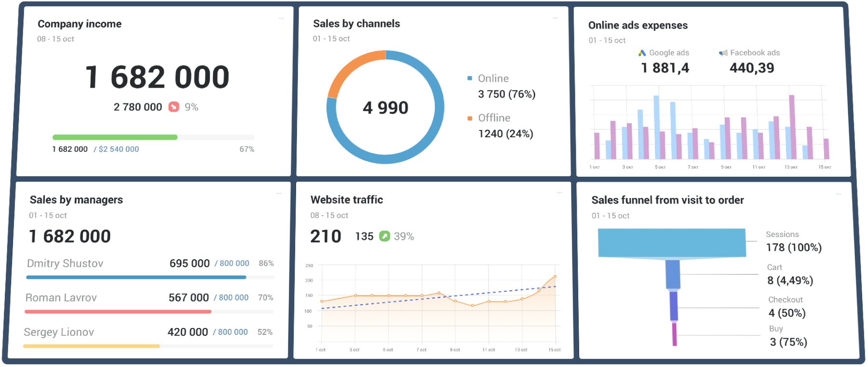This screenshot has height=367, width=868.
Task: Open the Website traffic three-dot menu
Action: click(x=559, y=193)
